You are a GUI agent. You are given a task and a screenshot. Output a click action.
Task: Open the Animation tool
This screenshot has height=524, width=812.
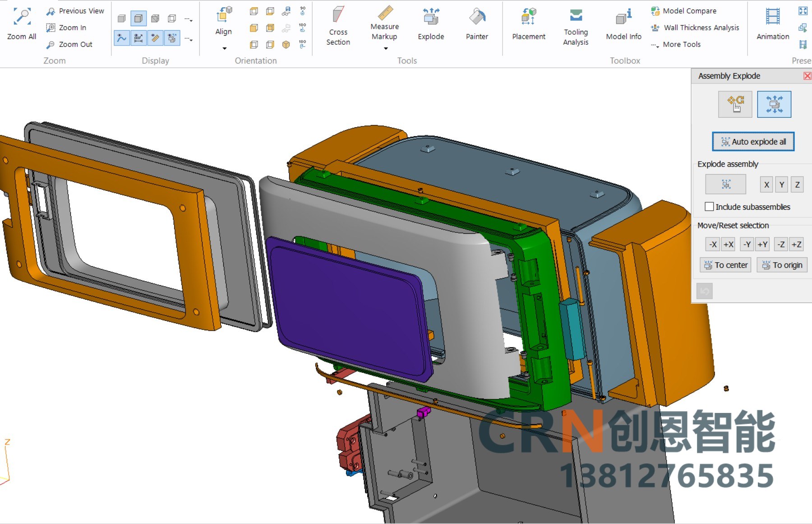[773, 24]
